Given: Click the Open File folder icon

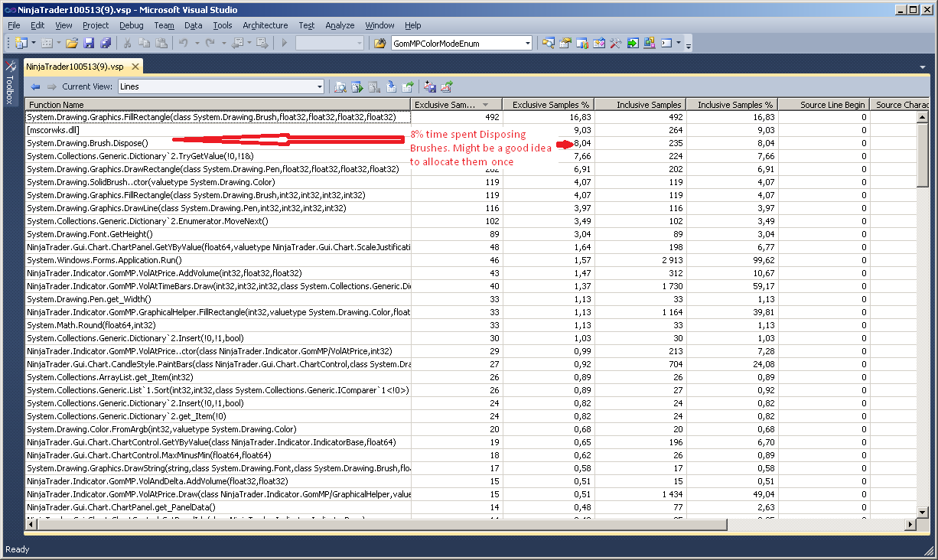Looking at the screenshot, I should pyautogui.click(x=72, y=43).
